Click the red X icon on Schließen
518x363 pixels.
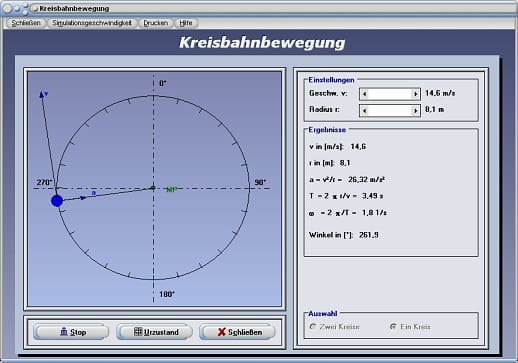221,332
